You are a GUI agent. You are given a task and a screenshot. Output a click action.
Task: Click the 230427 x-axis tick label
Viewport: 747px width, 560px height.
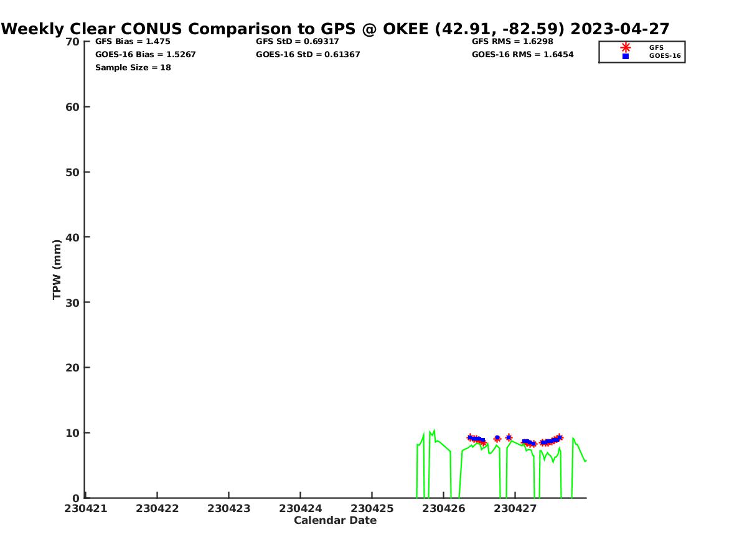point(515,508)
